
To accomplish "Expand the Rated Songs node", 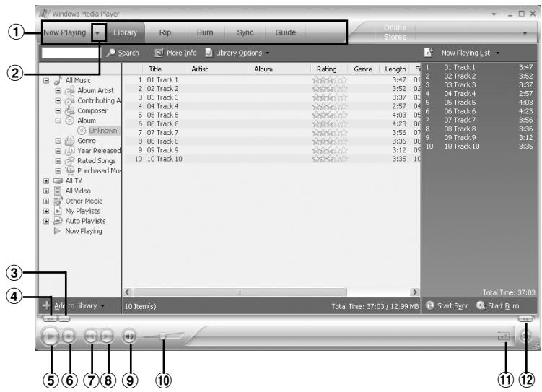I will tap(58, 161).
